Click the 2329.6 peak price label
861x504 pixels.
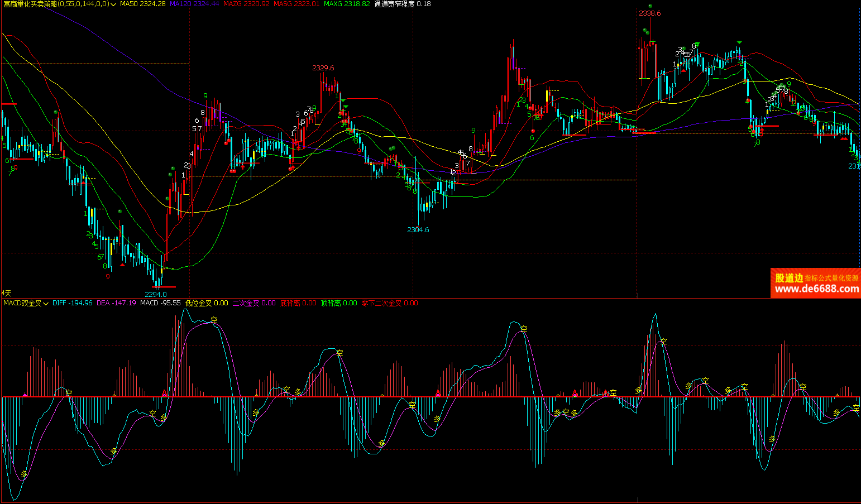coord(323,68)
